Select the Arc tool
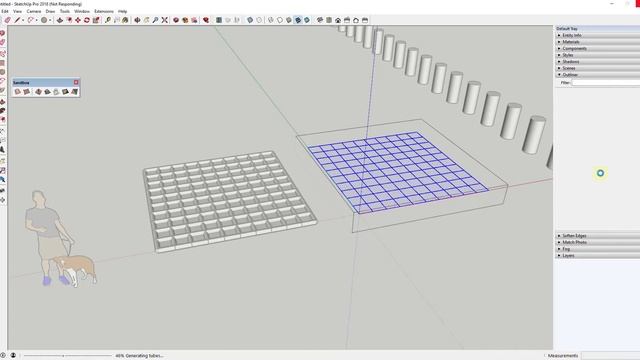The width and height of the screenshot is (640, 360). coord(31,20)
